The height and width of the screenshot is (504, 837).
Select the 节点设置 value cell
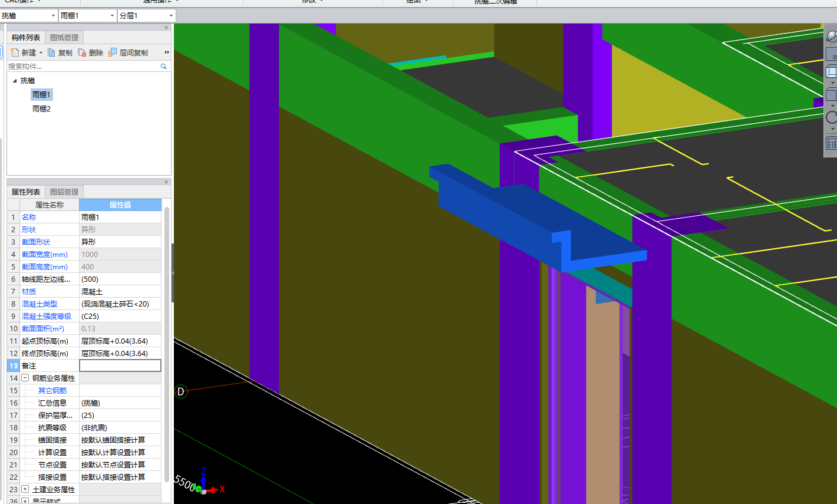(x=120, y=465)
